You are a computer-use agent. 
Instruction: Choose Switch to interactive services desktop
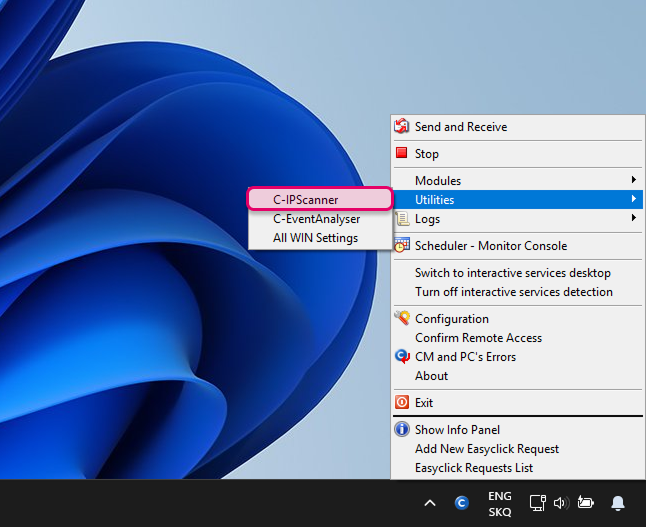(518, 273)
